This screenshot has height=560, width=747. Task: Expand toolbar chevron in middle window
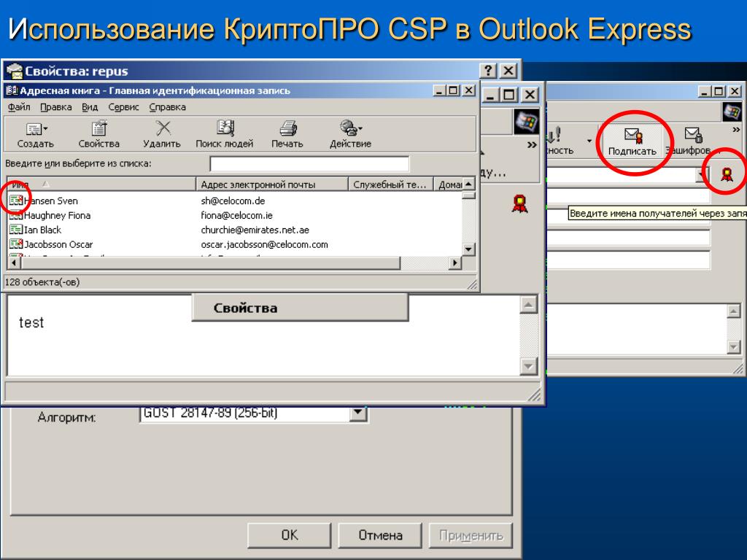[x=532, y=145]
